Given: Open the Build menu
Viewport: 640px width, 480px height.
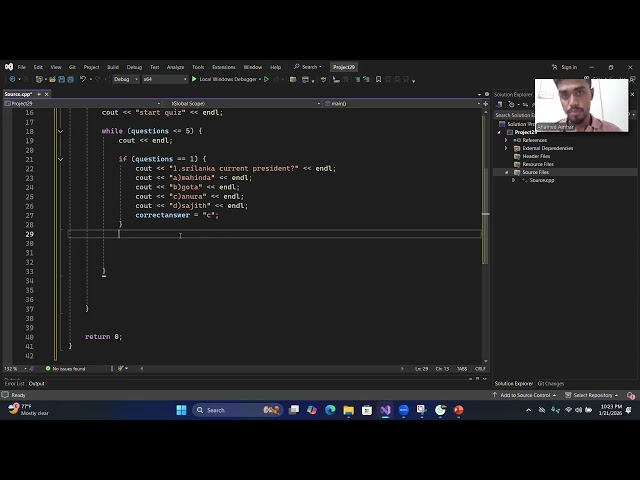Looking at the screenshot, I should pyautogui.click(x=113, y=67).
